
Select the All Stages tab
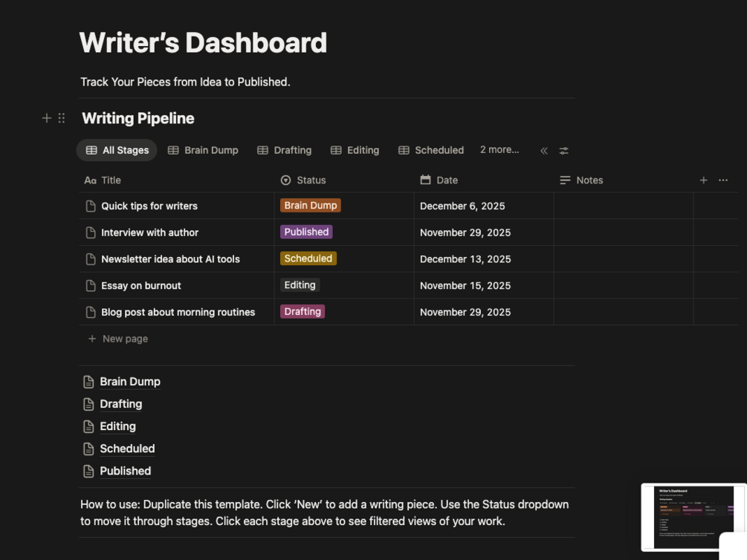[x=117, y=151]
